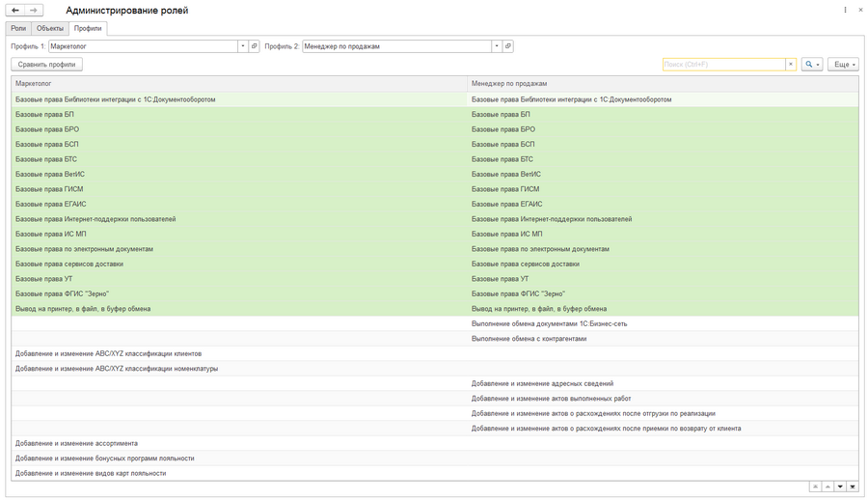Click the Сравнить профили button
868x501 pixels.
(x=46, y=65)
